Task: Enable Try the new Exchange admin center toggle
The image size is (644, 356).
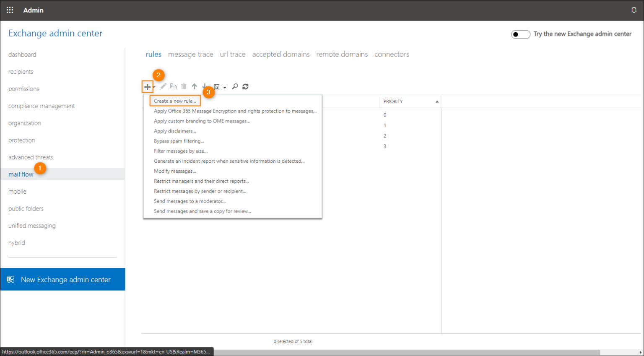Action: click(520, 34)
